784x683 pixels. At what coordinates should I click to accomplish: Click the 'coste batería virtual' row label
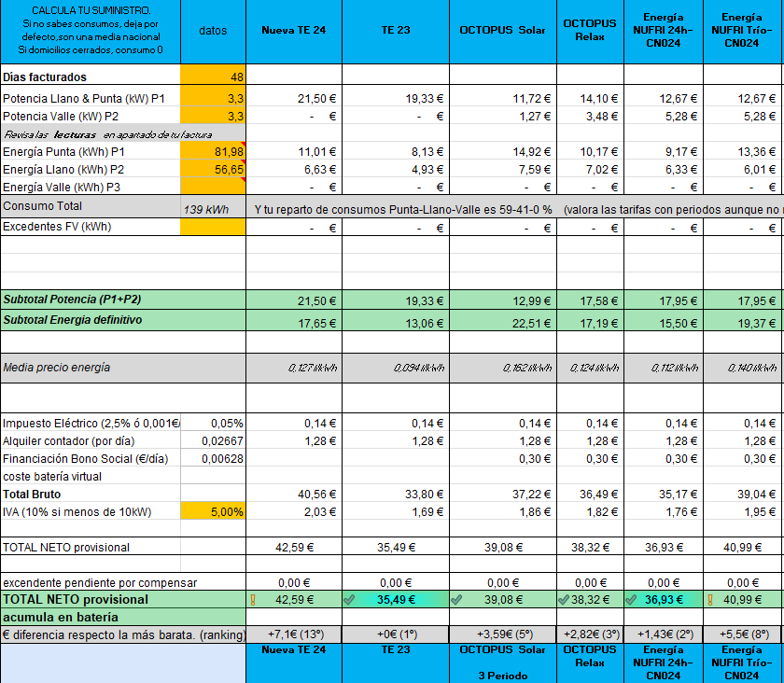point(91,476)
